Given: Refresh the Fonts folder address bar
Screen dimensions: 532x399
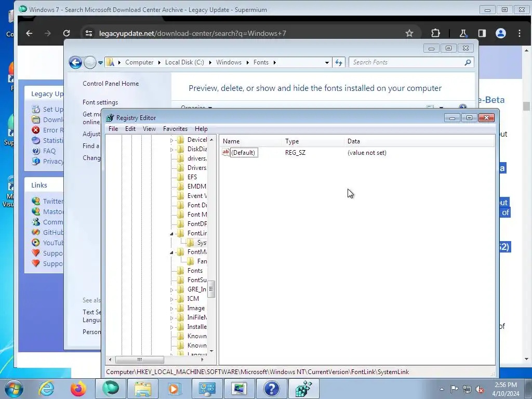Looking at the screenshot, I should (x=339, y=62).
